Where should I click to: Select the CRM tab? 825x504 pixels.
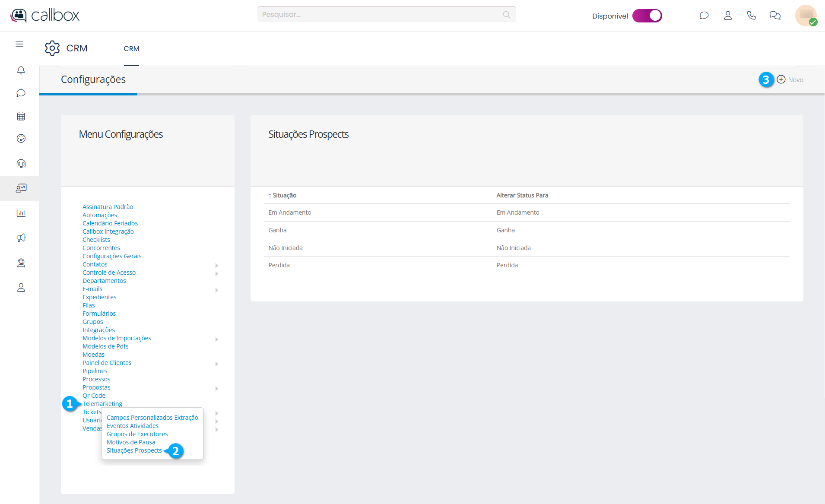point(131,49)
